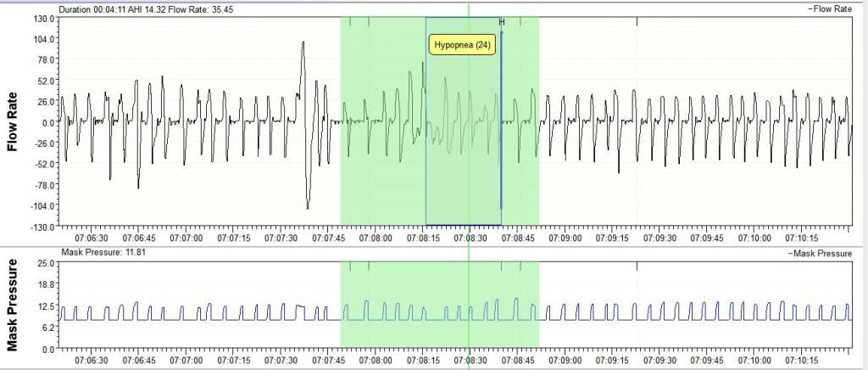Click 07:08:30 on Flow Rate time axis
Screen dimensions: 868x370
[x=469, y=240]
